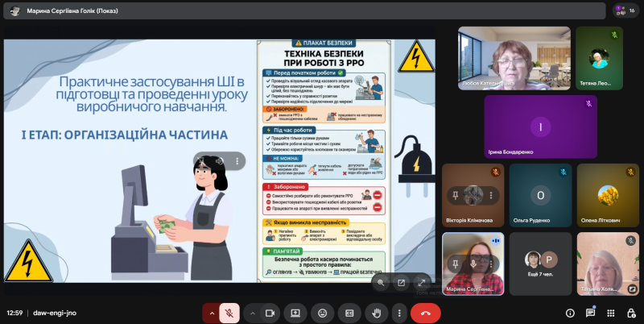Click the muted mic icon on Татьяна's tile
Viewport: 644px width, 324px height.
630,241
